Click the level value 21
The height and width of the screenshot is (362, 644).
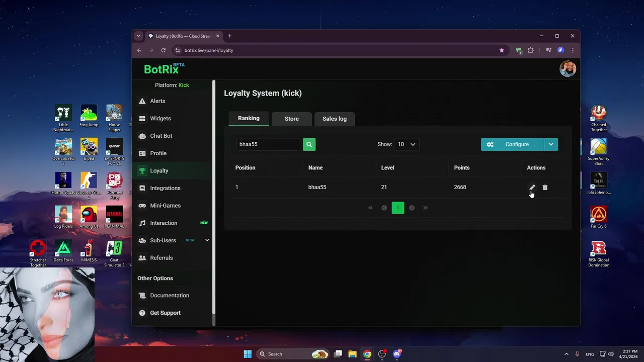click(x=384, y=187)
